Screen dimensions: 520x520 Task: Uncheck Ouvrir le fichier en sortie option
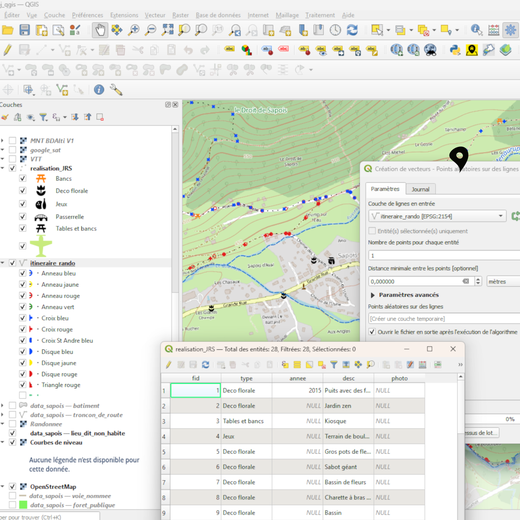(372, 332)
